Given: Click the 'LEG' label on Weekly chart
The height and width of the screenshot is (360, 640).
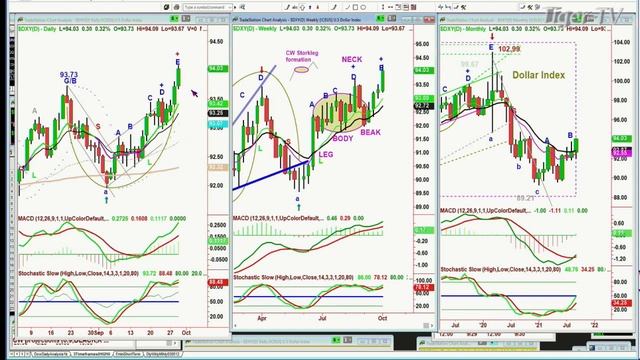Looking at the screenshot, I should [326, 154].
